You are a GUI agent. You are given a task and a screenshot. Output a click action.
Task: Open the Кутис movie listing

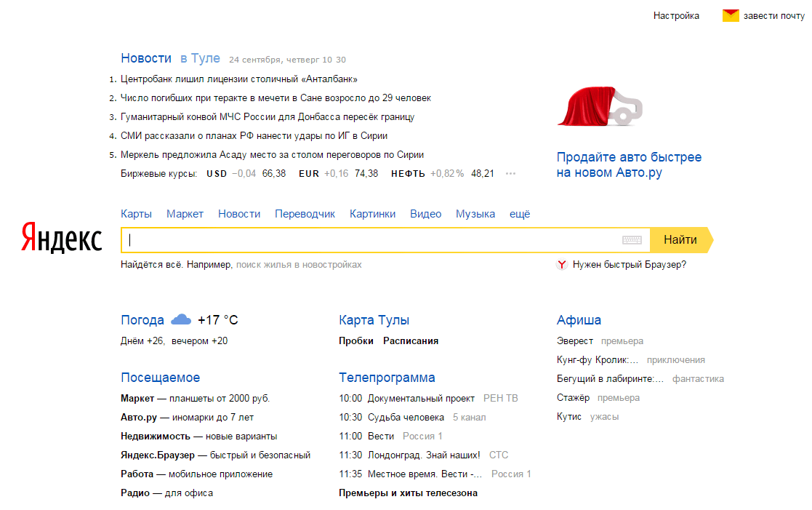tap(569, 417)
